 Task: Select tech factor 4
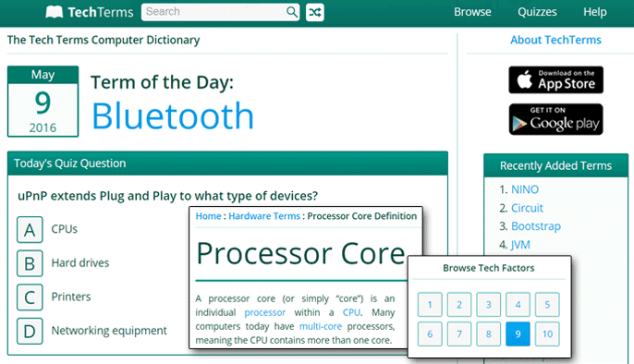(518, 305)
